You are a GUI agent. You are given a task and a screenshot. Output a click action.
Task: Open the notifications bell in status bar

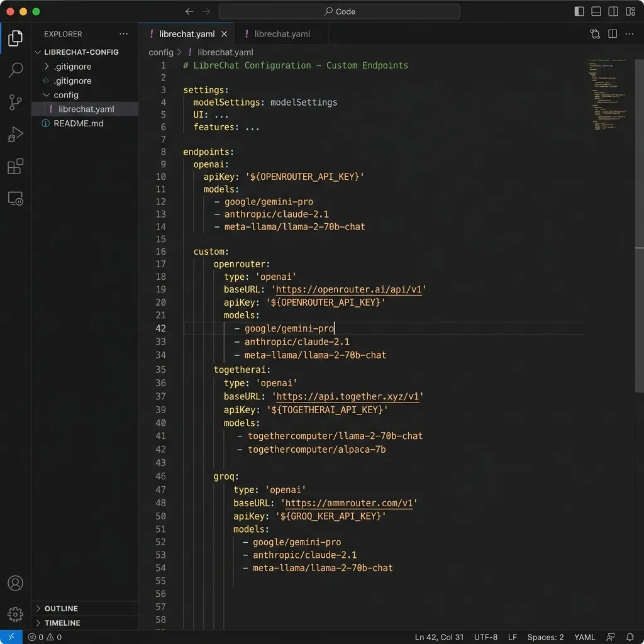click(630, 637)
